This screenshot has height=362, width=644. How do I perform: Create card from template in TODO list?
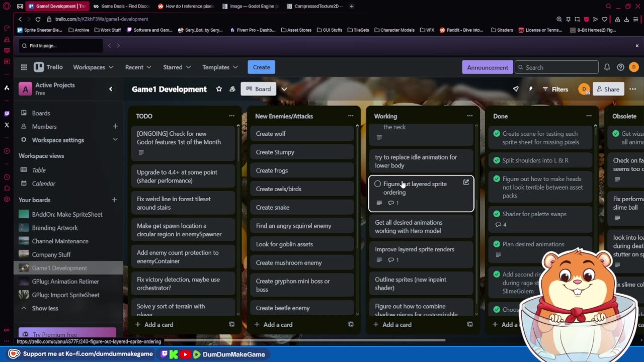(231, 324)
